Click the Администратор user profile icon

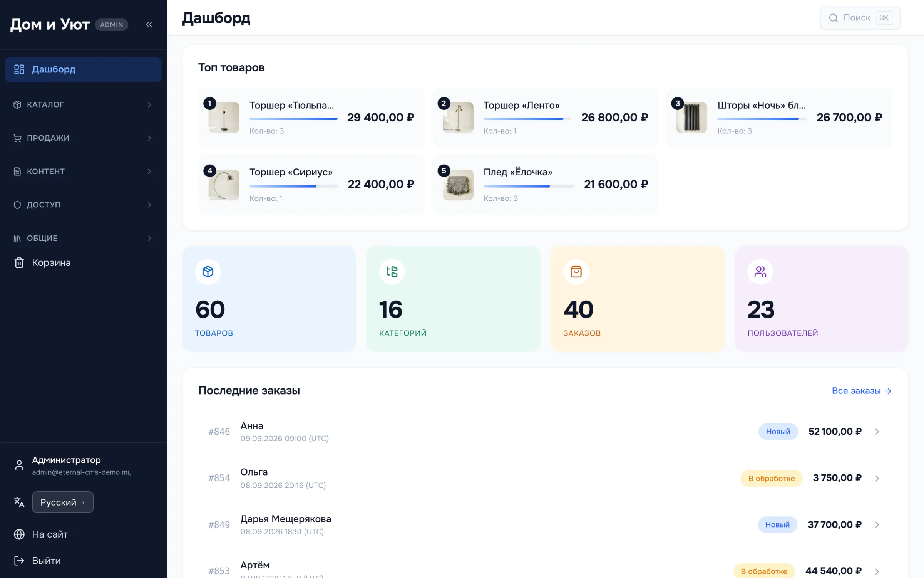pos(19,465)
